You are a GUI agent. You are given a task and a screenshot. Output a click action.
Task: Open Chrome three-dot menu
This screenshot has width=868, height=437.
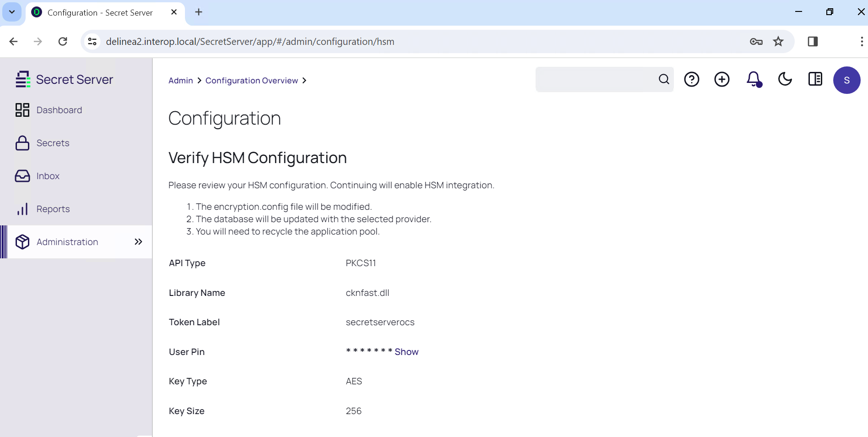862,42
